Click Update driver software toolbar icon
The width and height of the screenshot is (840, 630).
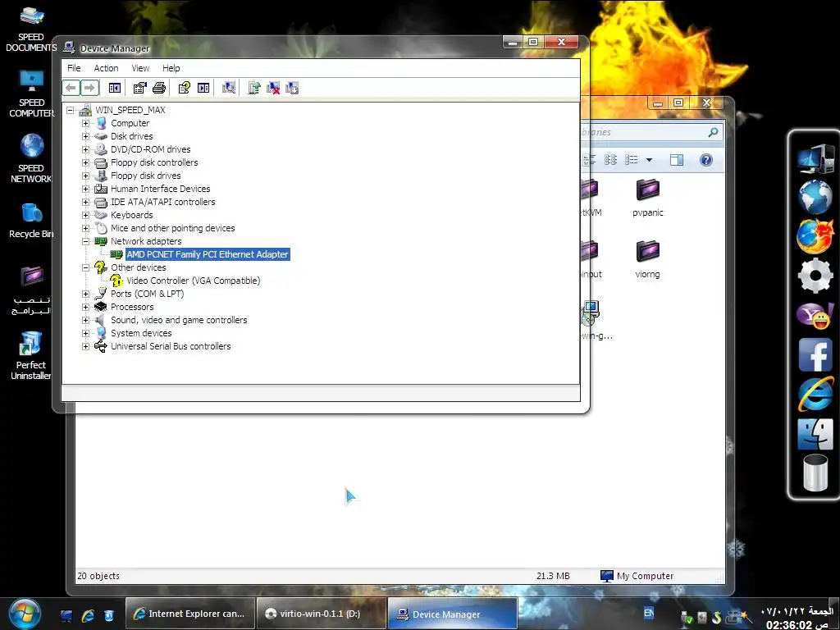click(254, 88)
